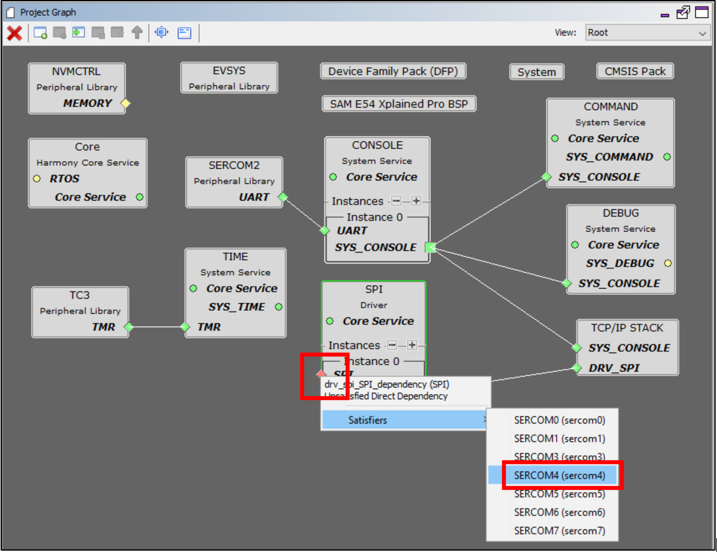Choose SERCOM4 (sercom4) satisfier
Screen dimensions: 717x552
(x=552, y=476)
